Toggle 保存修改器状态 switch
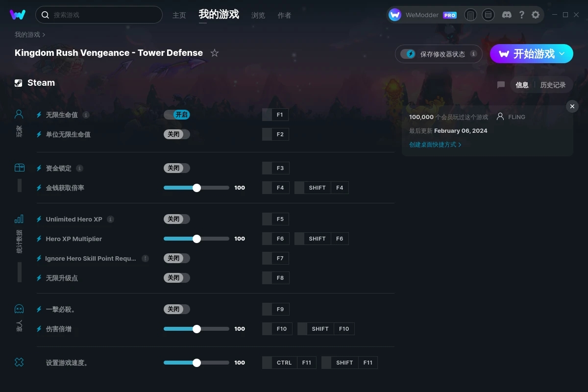The image size is (588, 392). (408, 54)
